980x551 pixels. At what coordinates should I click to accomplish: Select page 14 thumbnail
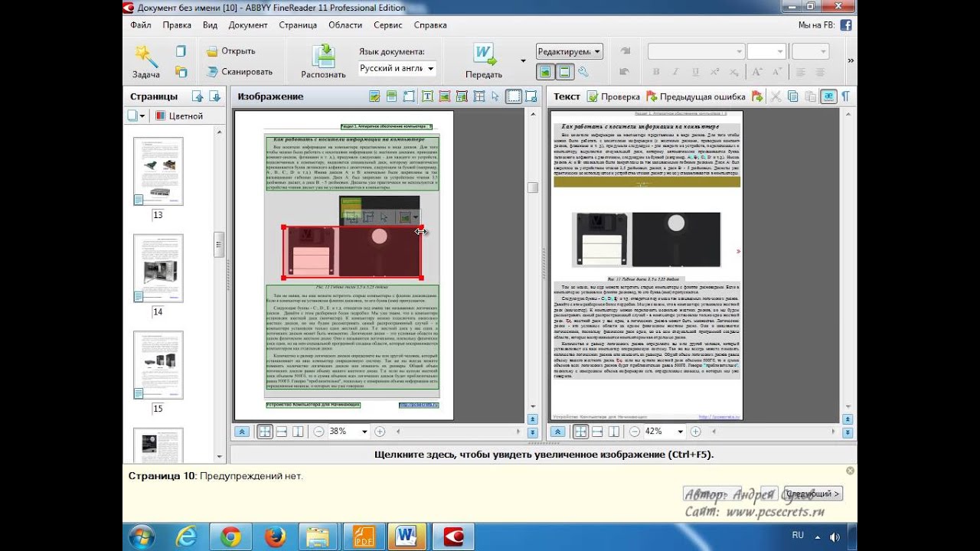click(x=158, y=269)
